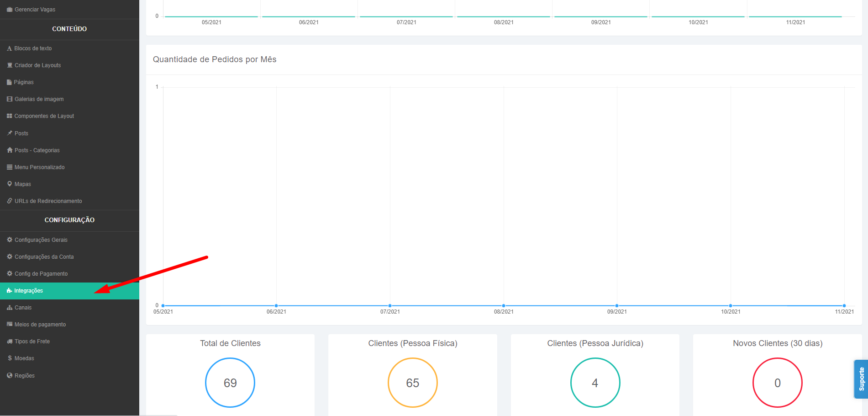Open Gerenciar Vagas briefcase icon
The image size is (868, 416).
10,10
